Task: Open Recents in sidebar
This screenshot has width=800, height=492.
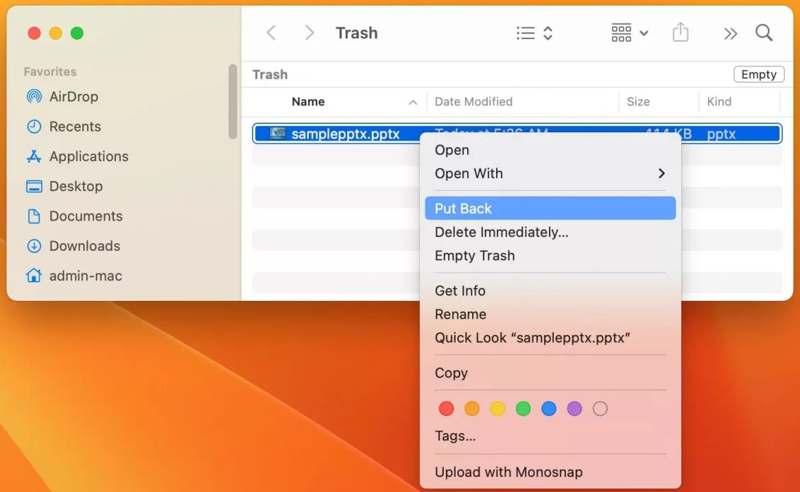Action: coord(75,127)
